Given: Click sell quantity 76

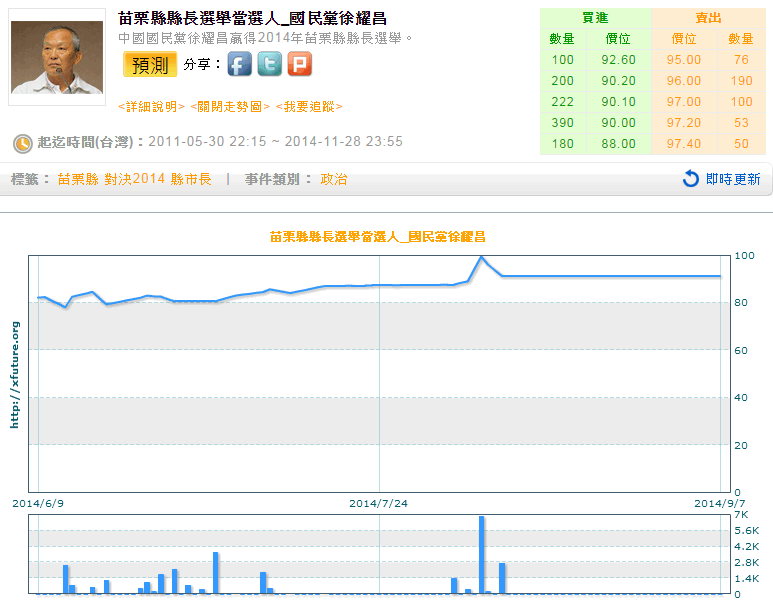Looking at the screenshot, I should [x=741, y=60].
